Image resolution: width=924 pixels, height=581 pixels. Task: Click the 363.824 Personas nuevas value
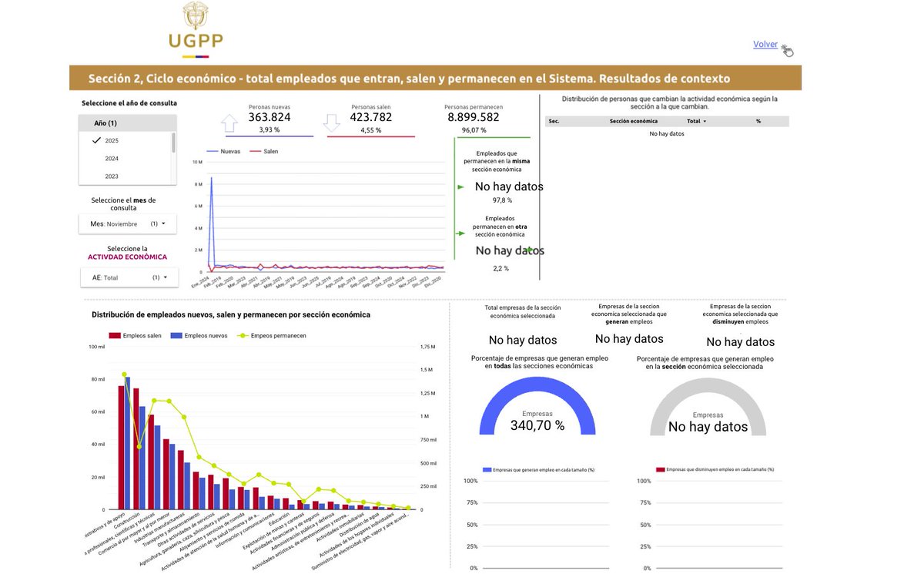point(269,118)
